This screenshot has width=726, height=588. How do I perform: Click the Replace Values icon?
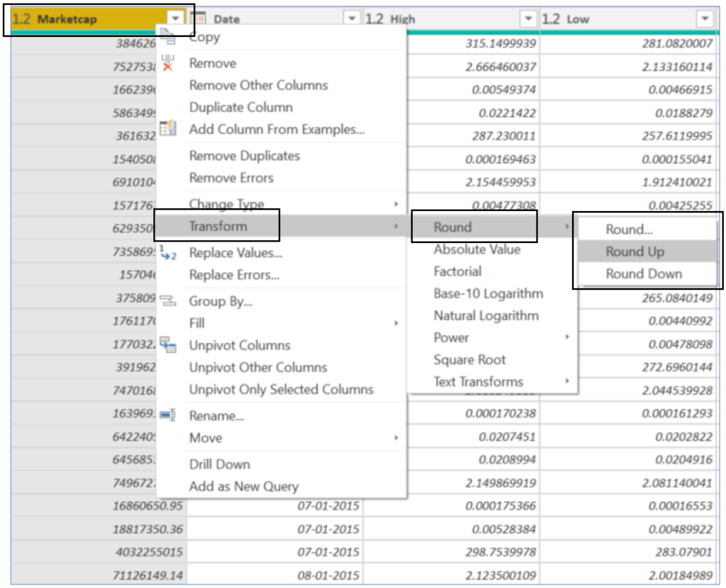tap(167, 253)
